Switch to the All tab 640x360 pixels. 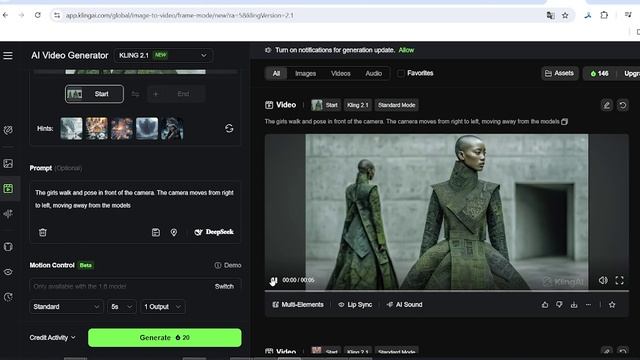coord(276,73)
